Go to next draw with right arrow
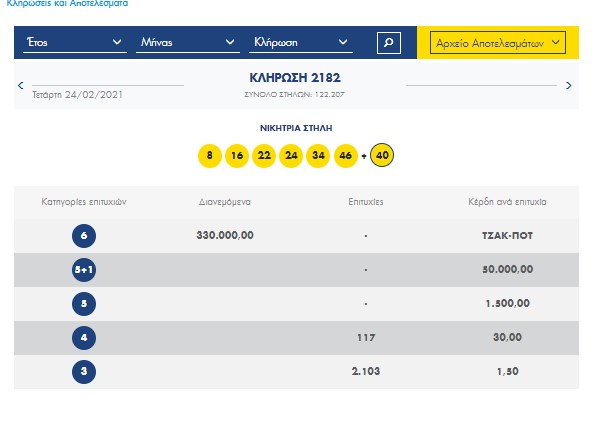 pos(569,86)
